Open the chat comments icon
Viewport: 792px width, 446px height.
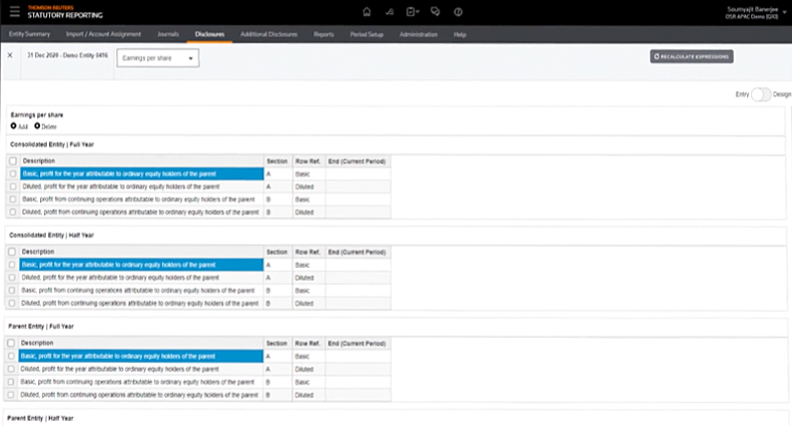tap(435, 13)
